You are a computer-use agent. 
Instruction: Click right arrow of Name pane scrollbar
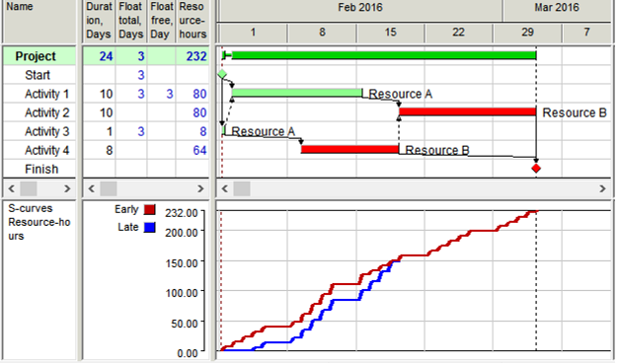pos(67,188)
